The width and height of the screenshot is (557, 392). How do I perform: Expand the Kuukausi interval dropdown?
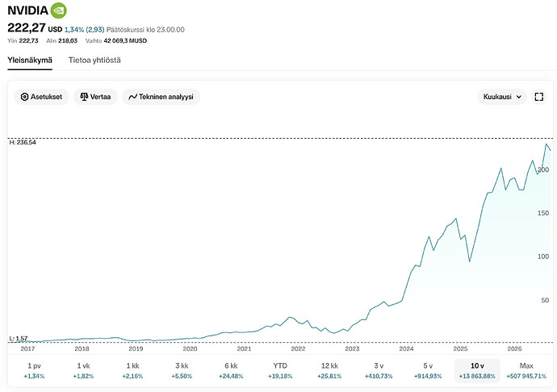pos(502,97)
